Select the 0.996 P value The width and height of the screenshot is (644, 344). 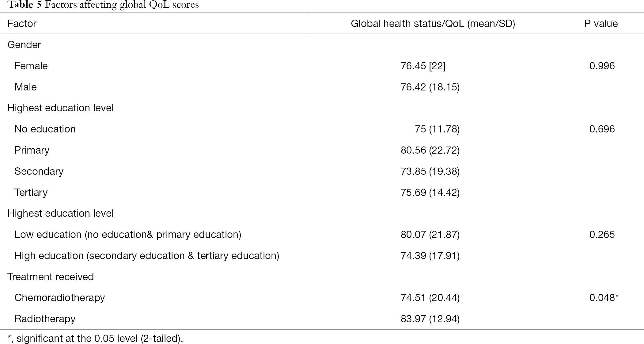tap(602, 66)
